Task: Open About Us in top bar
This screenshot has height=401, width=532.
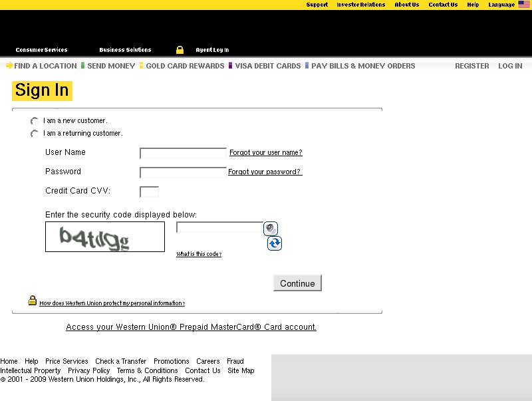Action: (407, 5)
